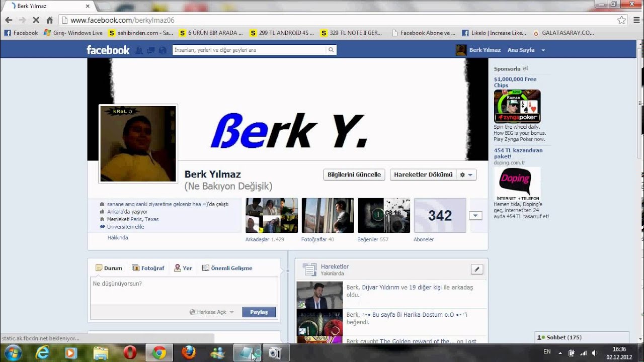Viewport: 644px width, 362px height.
Task: Click the Facebook logo
Action: pos(108,50)
